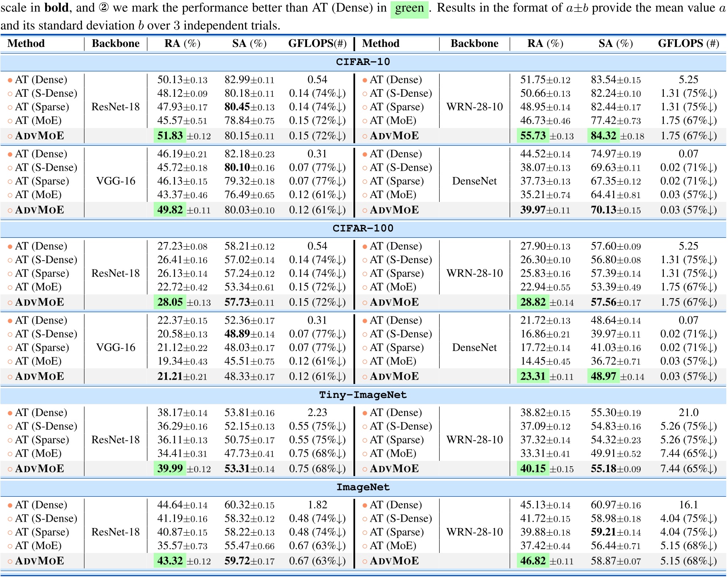Screen dimensions: 728x577
Task: Enable the AdvMoE option in the DenseNet block
Action: tap(364, 210)
